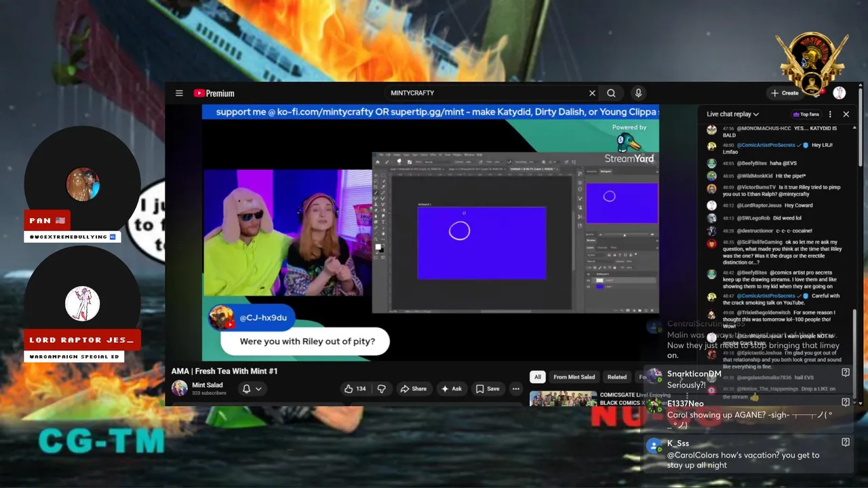Click the magnifier search button
868x488 pixels.
coord(611,94)
